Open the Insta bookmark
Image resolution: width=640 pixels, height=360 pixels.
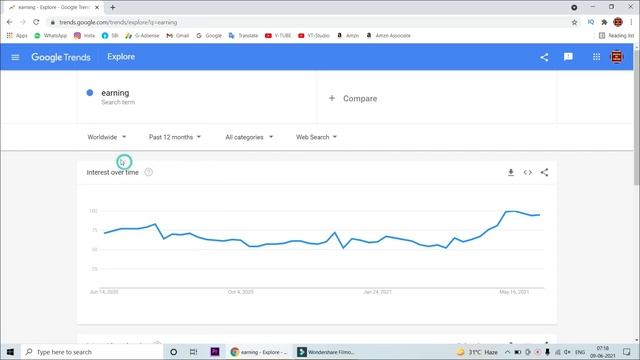[x=84, y=36]
